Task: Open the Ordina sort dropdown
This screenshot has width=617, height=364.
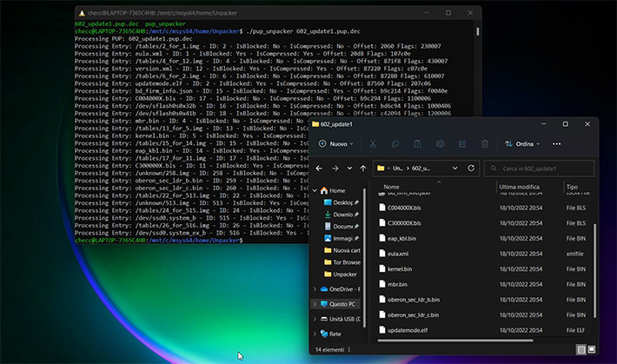Action: 522,144
